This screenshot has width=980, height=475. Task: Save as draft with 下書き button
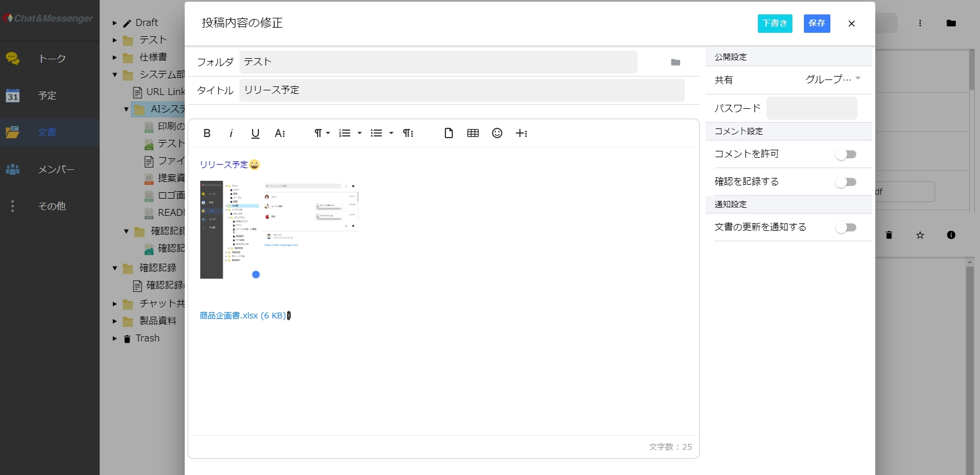[775, 23]
